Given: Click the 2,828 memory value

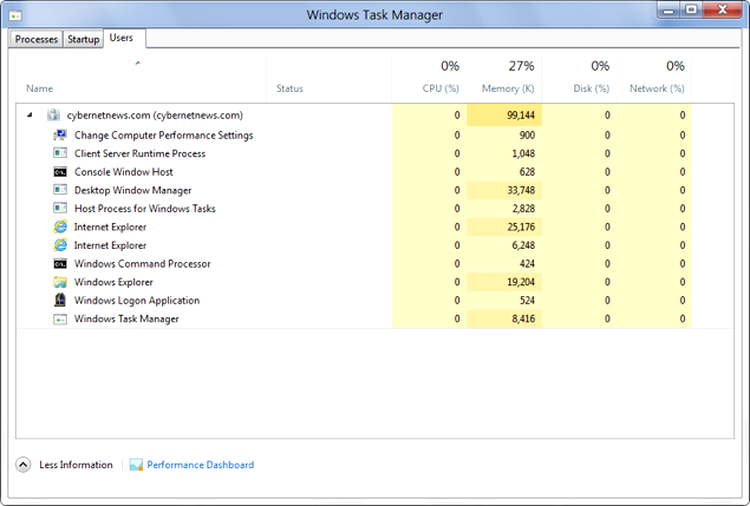Looking at the screenshot, I should (x=523, y=209).
